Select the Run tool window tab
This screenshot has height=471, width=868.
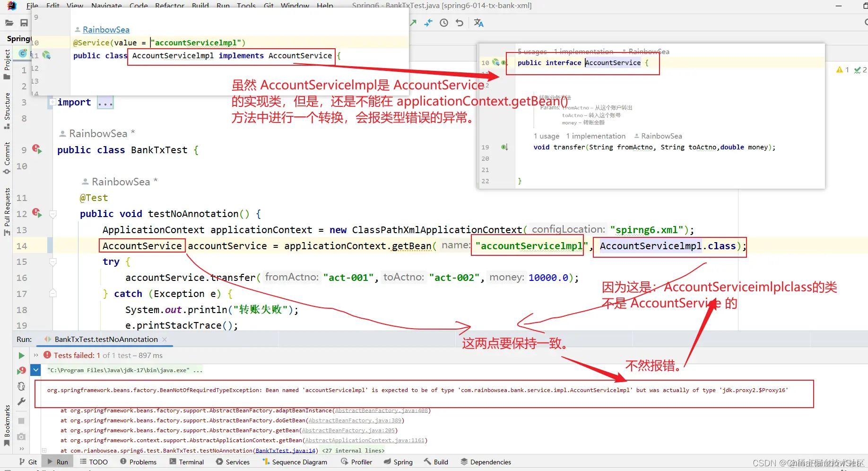pos(57,462)
